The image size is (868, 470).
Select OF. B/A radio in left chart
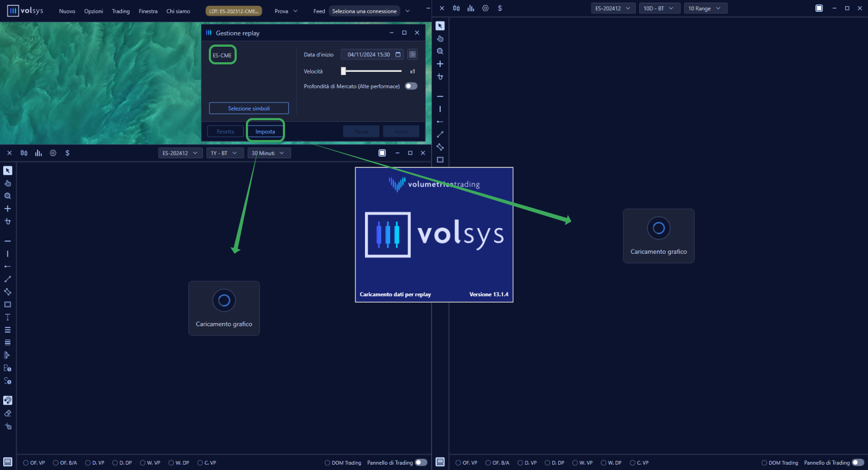tap(65, 462)
